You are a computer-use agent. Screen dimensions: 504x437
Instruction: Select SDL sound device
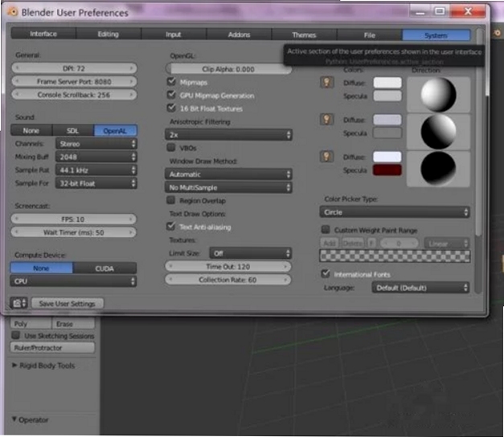coord(72,131)
